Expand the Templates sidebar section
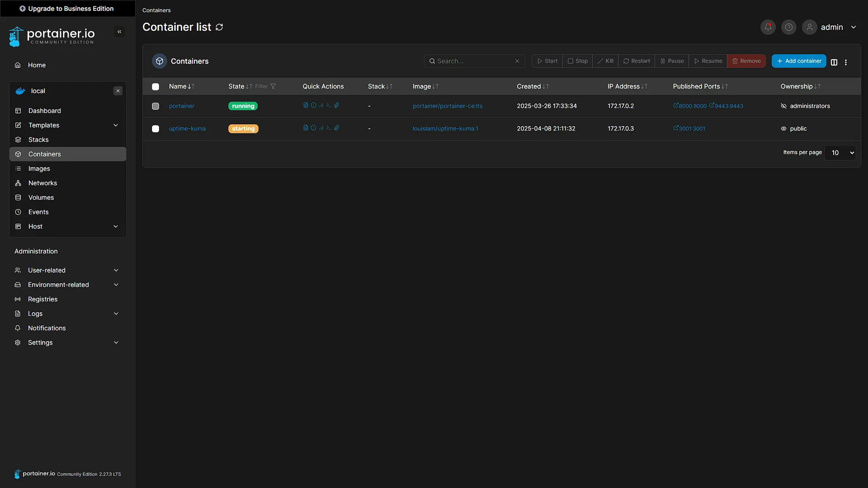The image size is (868, 488). pos(68,125)
